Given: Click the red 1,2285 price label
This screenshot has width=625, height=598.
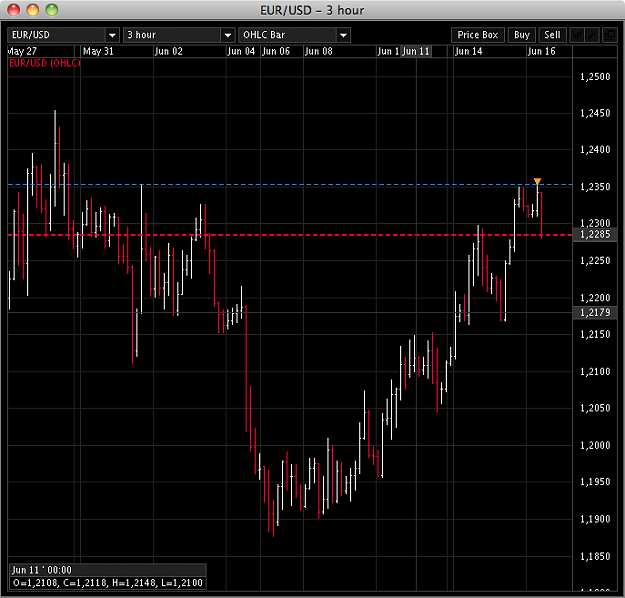Looking at the screenshot, I should [x=595, y=234].
